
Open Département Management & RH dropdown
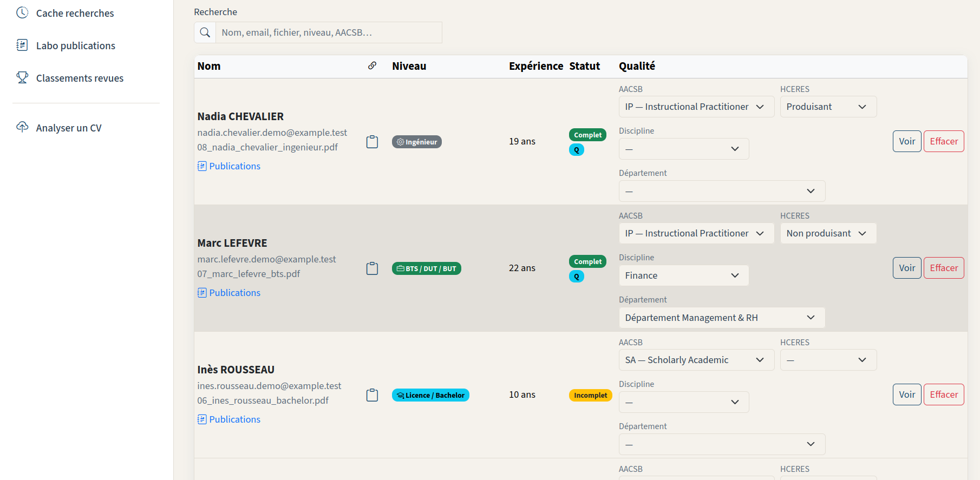[722, 318]
